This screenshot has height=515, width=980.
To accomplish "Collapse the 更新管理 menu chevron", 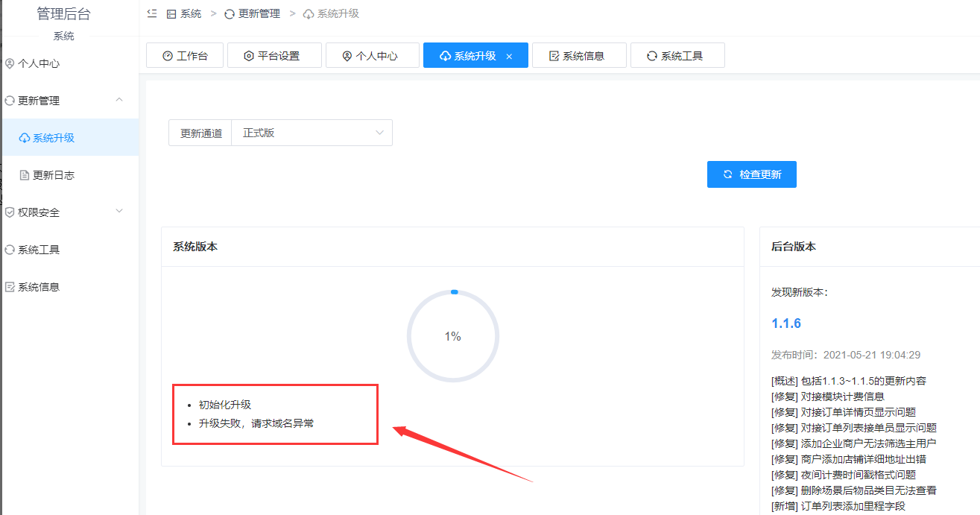I will (119, 100).
